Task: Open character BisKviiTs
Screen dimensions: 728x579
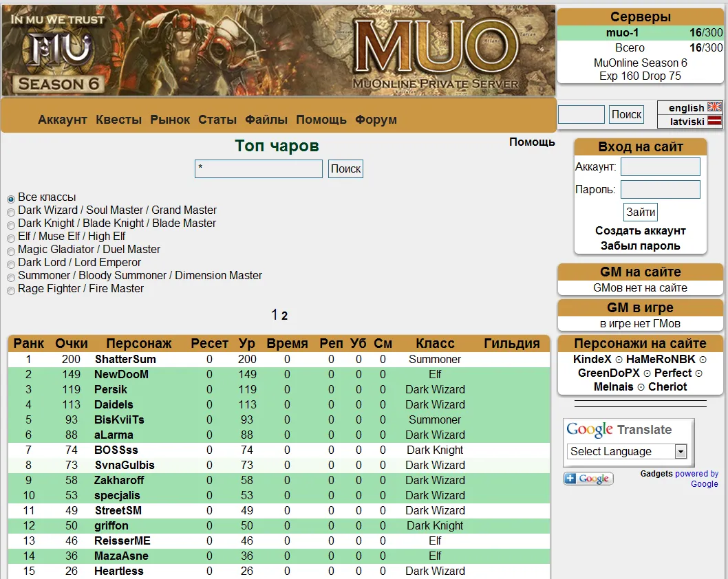Action: (x=119, y=420)
